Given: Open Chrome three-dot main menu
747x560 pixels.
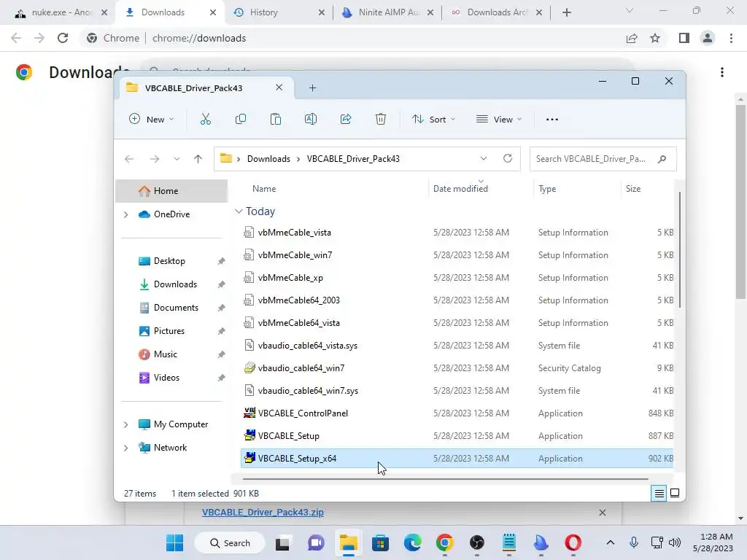Looking at the screenshot, I should tap(731, 38).
